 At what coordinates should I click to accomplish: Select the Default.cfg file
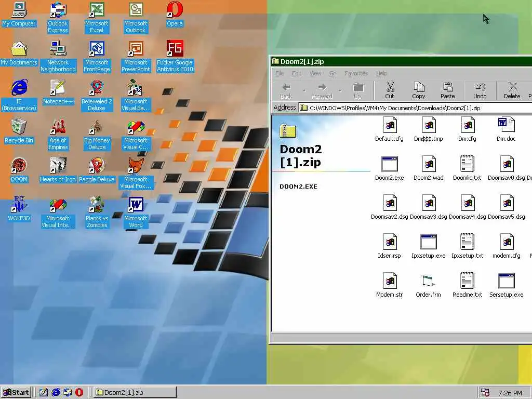coord(389,129)
